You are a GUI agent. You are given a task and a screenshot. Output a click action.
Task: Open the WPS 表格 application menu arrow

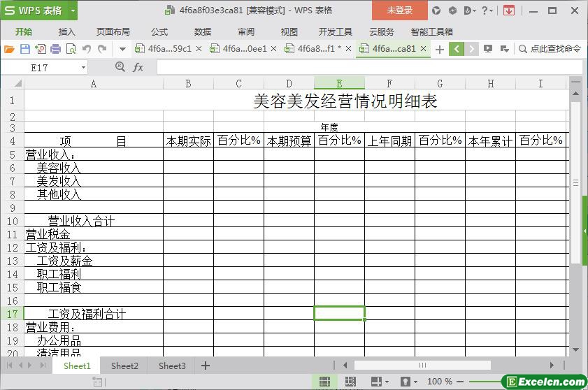[x=73, y=10]
